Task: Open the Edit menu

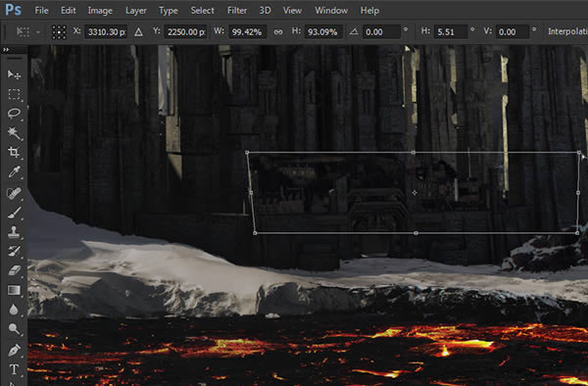Action: coord(69,11)
